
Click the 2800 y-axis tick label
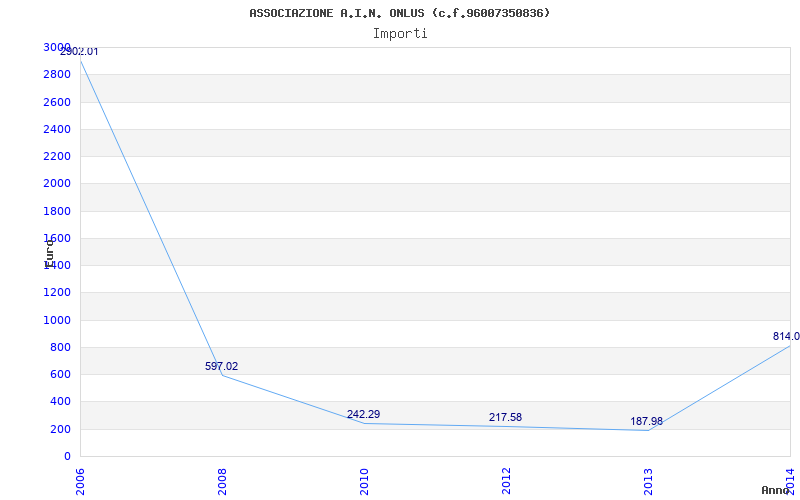coord(57,74)
